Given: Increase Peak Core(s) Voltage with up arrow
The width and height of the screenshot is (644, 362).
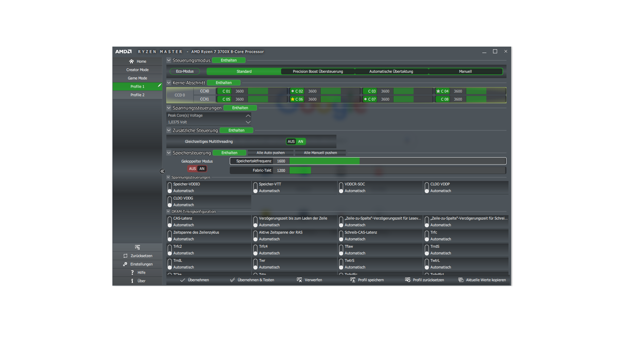Looking at the screenshot, I should click(248, 115).
